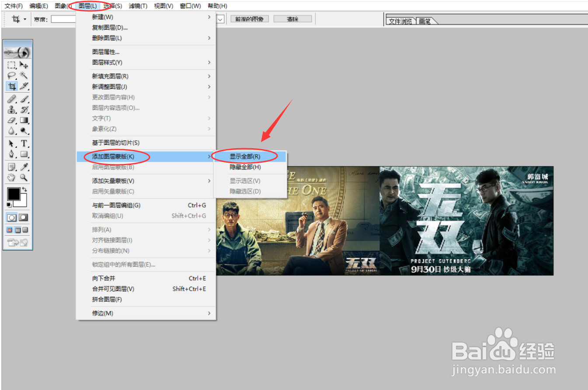The width and height of the screenshot is (588, 390).
Task: Select the Eyedropper tool
Action: coord(24,167)
